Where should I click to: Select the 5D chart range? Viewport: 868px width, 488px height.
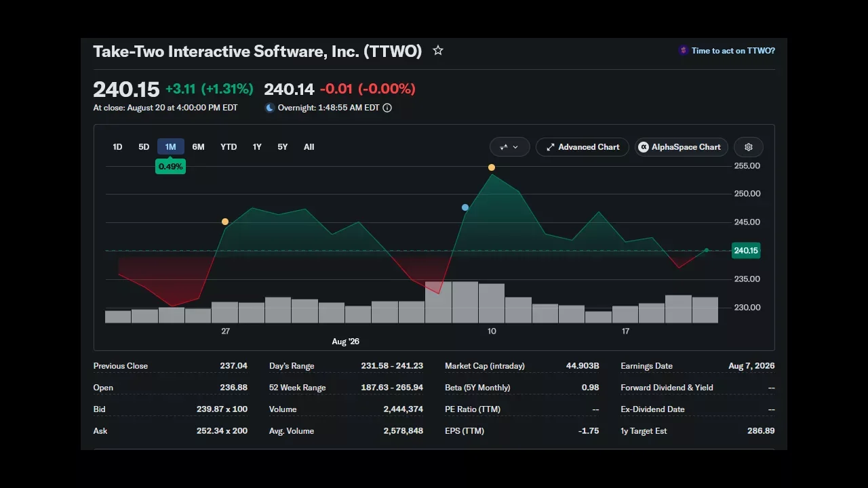(144, 147)
